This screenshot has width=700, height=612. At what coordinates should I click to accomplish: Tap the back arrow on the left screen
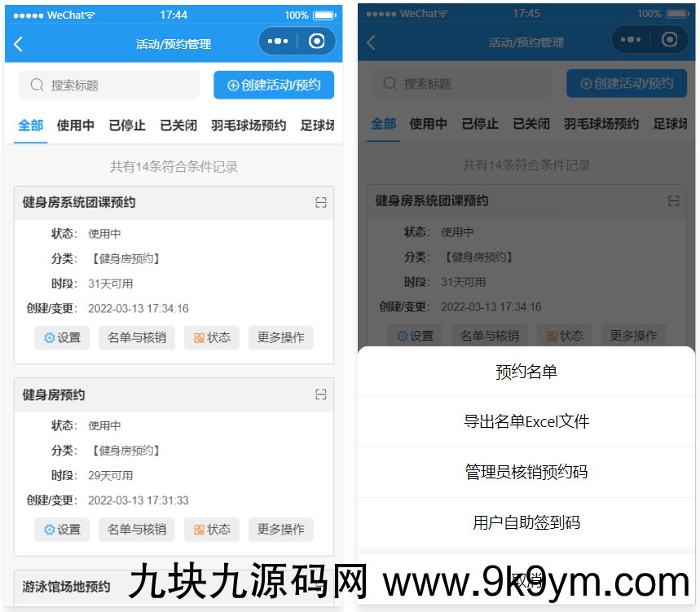(x=18, y=44)
